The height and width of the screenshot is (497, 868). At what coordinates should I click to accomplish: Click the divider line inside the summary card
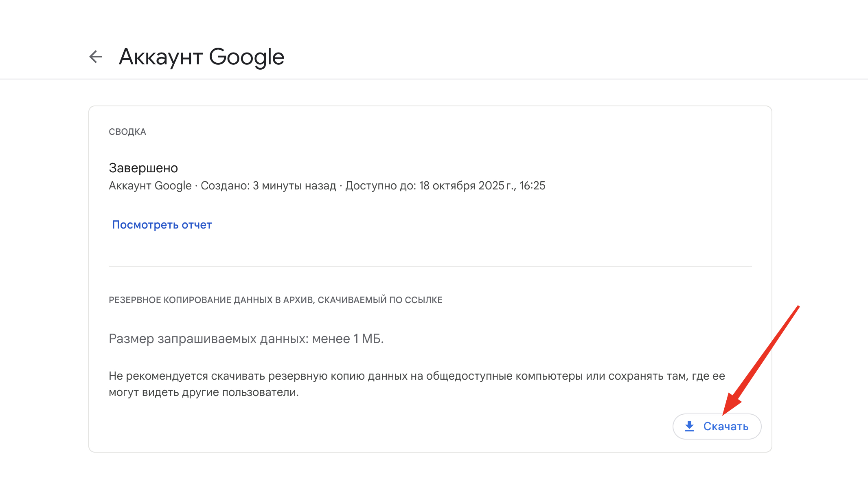[x=430, y=267]
